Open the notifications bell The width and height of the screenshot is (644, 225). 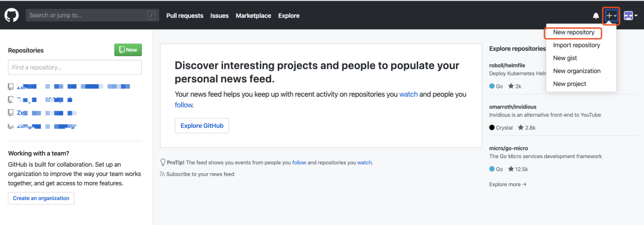(596, 16)
